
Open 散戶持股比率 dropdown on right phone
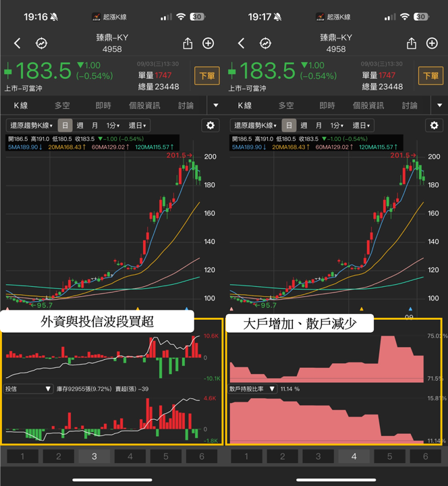[252, 389]
